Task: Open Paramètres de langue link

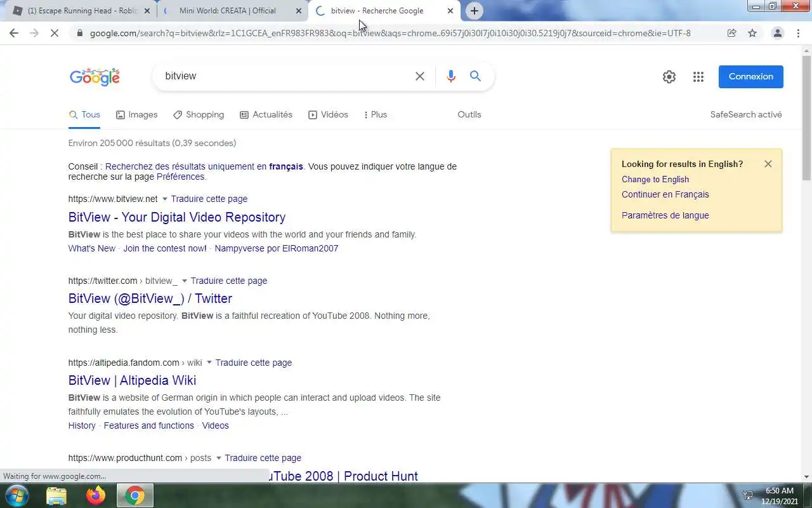Action: (665, 215)
